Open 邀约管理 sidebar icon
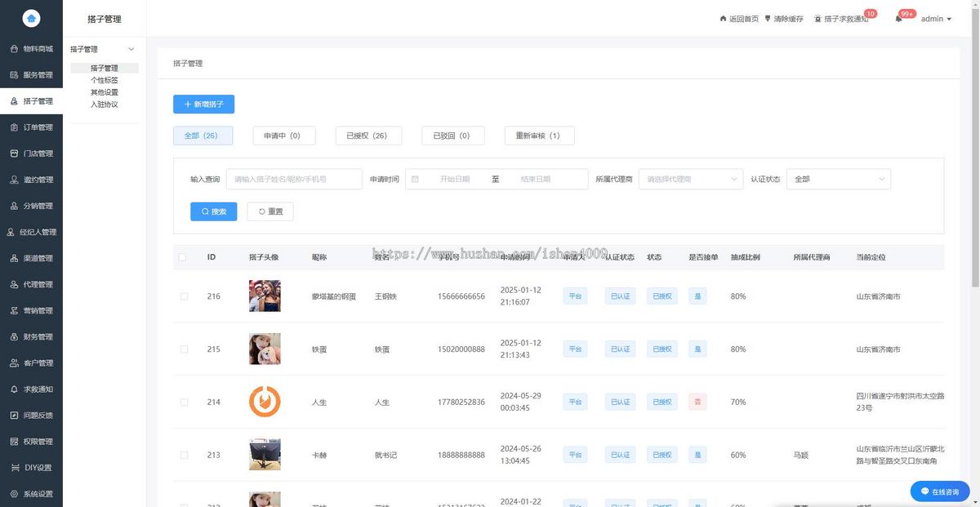Screen dimensions: 980x507 15,180
